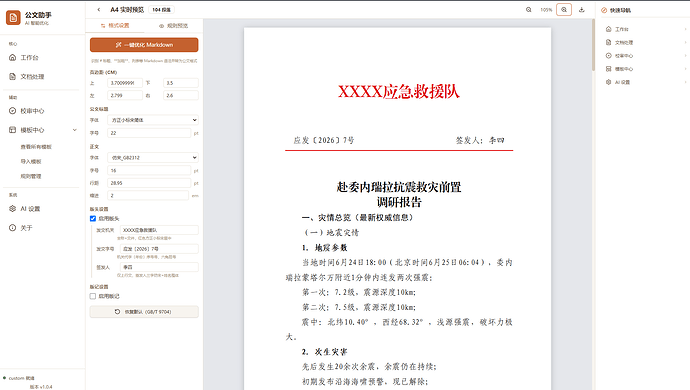This screenshot has width=690, height=390.
Task: Collapse the 模板中心 submenu in the left sidebar
Action: tap(74, 130)
